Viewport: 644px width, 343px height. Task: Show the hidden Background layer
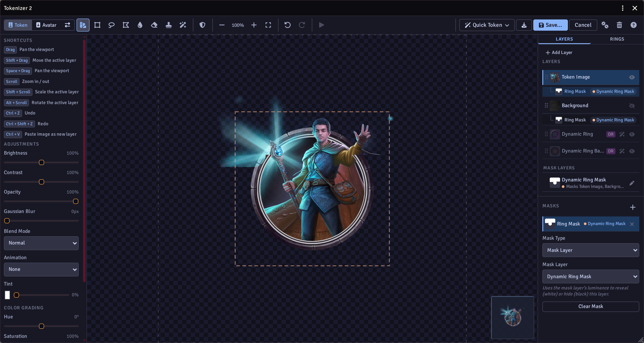[x=632, y=106]
